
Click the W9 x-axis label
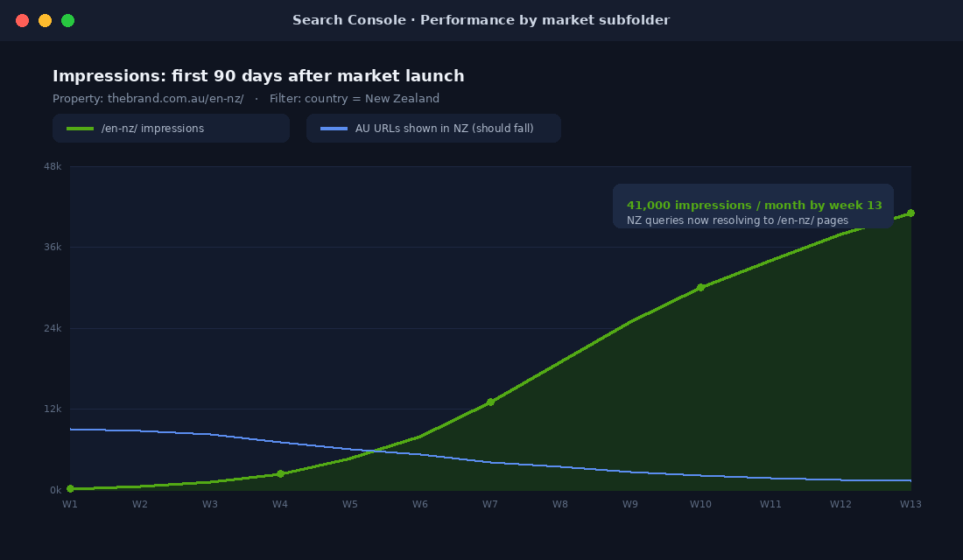[x=630, y=504]
